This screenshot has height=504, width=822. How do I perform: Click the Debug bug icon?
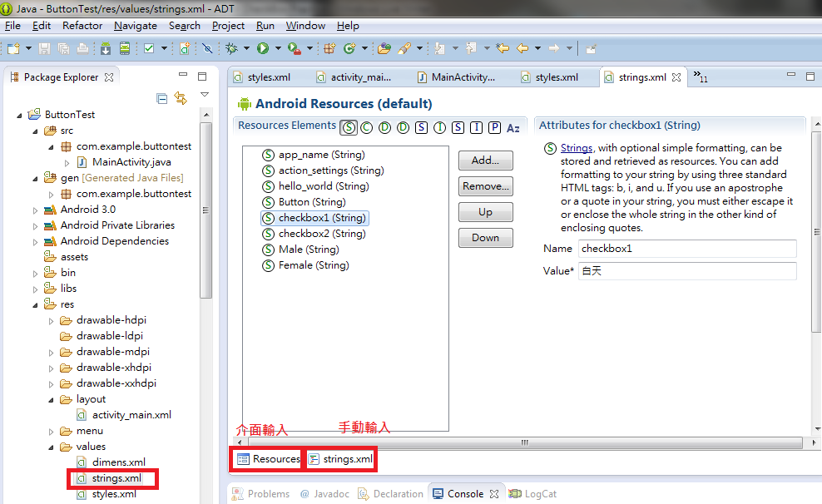pyautogui.click(x=231, y=49)
